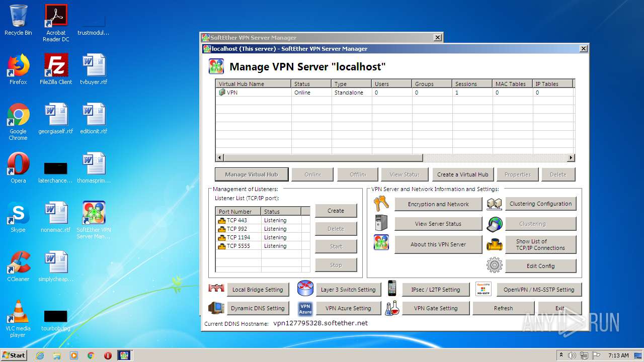Click gear icon beside Edit Config
Viewport: 644px width, 362px height.
pos(495,265)
